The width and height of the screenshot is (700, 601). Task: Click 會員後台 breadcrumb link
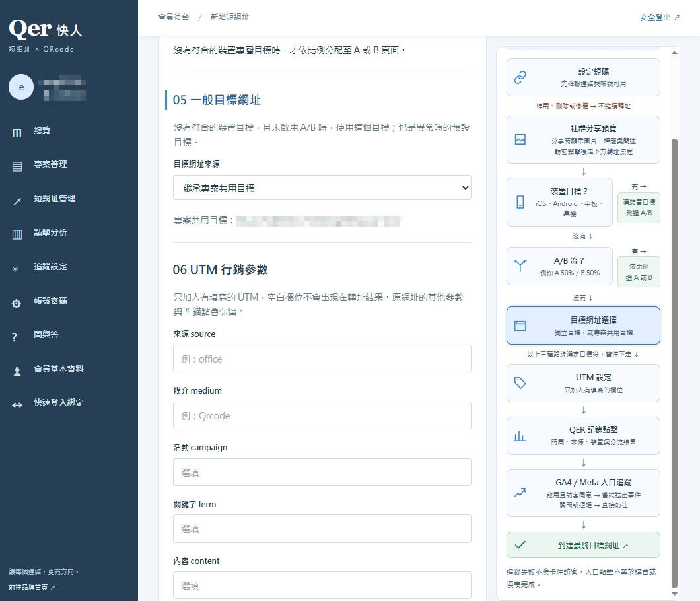pos(174,17)
